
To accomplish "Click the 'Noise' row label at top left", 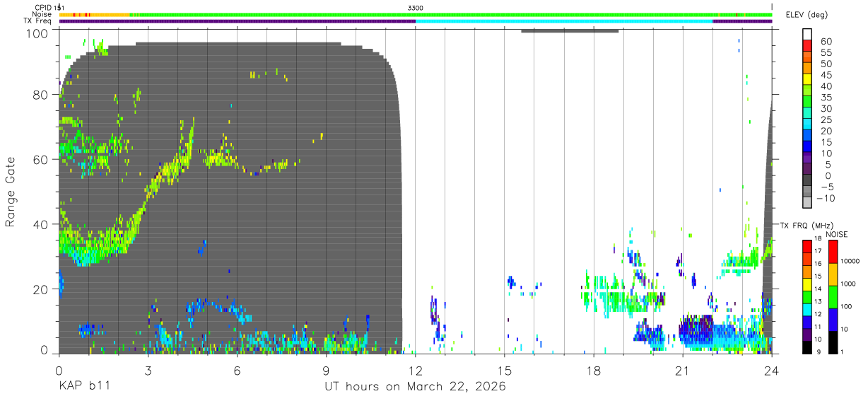I will coord(42,14).
